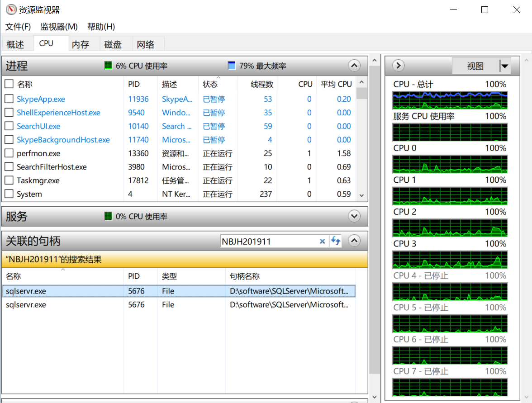Sort processes by 平均 CPU column

tap(336, 84)
